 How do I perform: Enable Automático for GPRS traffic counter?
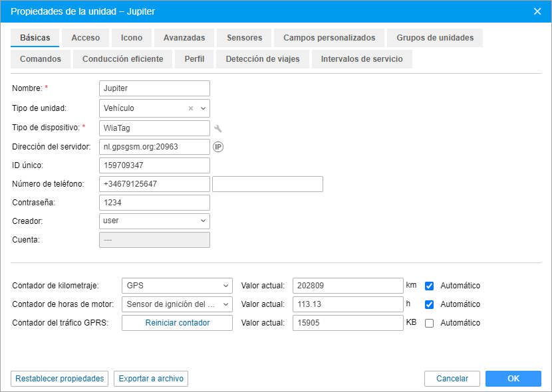[430, 323]
